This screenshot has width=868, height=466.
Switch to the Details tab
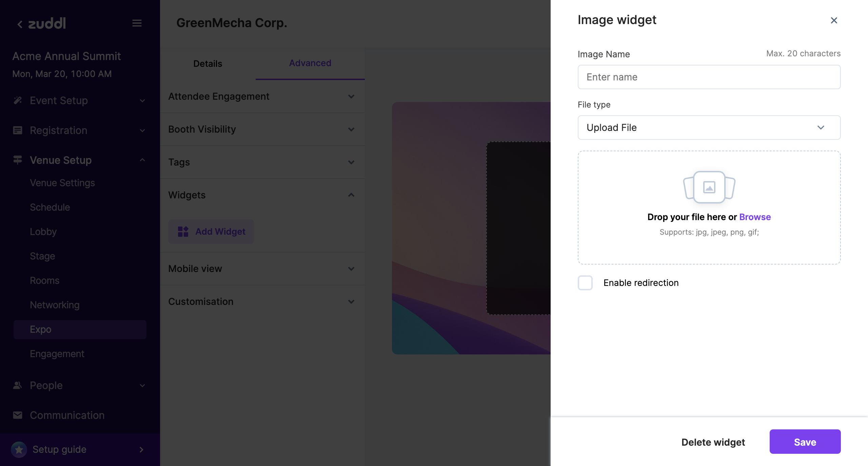(x=207, y=63)
